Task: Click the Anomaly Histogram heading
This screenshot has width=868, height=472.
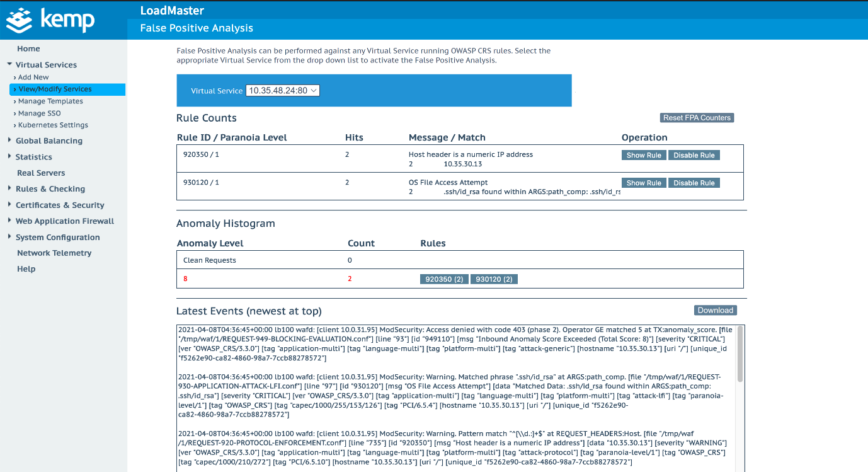Action: pos(226,223)
